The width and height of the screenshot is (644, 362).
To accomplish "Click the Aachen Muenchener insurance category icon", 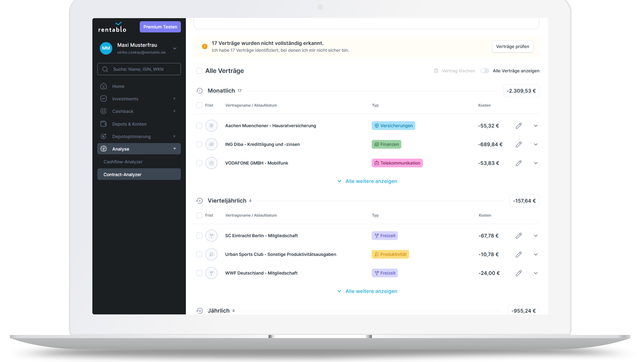I will (211, 126).
